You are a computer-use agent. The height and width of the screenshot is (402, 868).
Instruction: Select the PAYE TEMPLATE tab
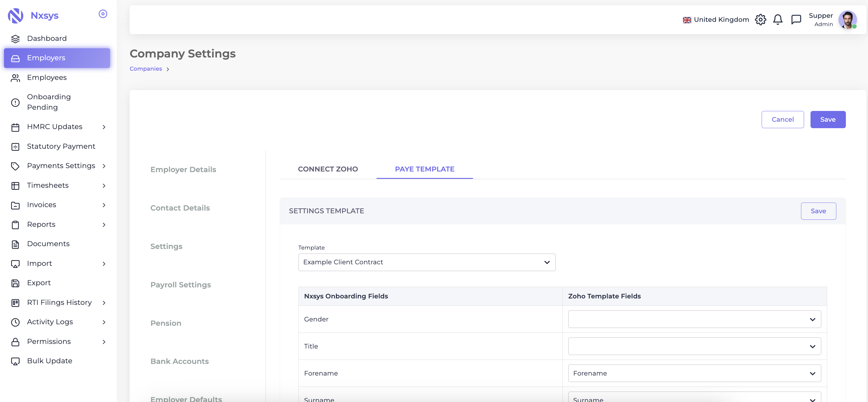click(424, 169)
